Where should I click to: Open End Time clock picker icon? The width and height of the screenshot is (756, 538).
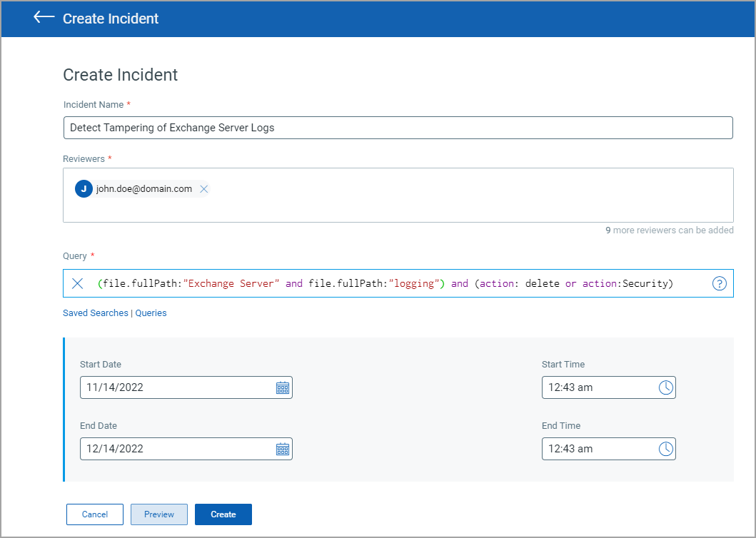666,449
